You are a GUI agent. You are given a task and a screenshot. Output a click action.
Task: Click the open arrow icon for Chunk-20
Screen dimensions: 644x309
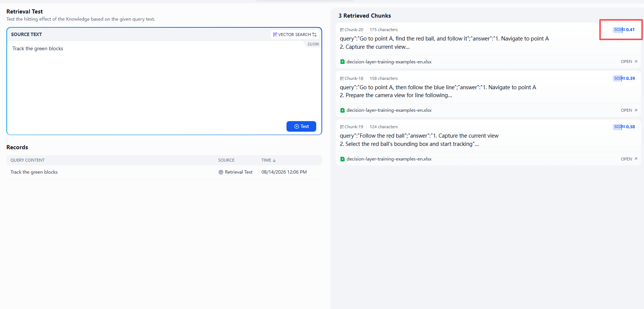point(636,61)
